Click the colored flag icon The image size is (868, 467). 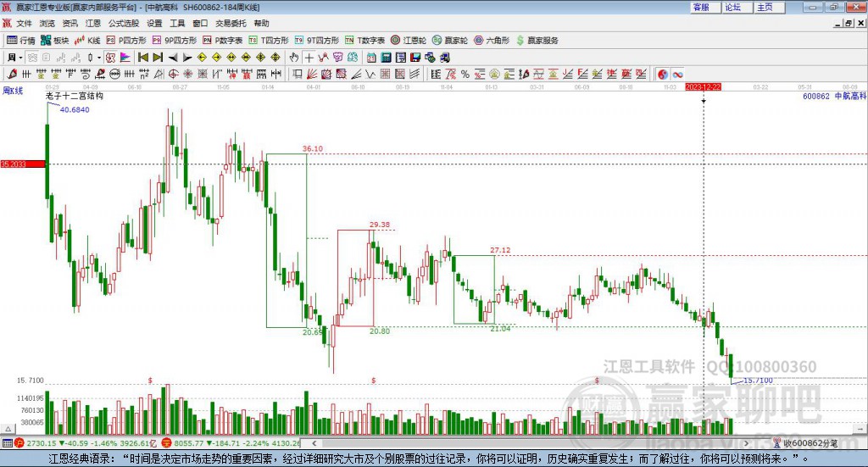coord(125,58)
